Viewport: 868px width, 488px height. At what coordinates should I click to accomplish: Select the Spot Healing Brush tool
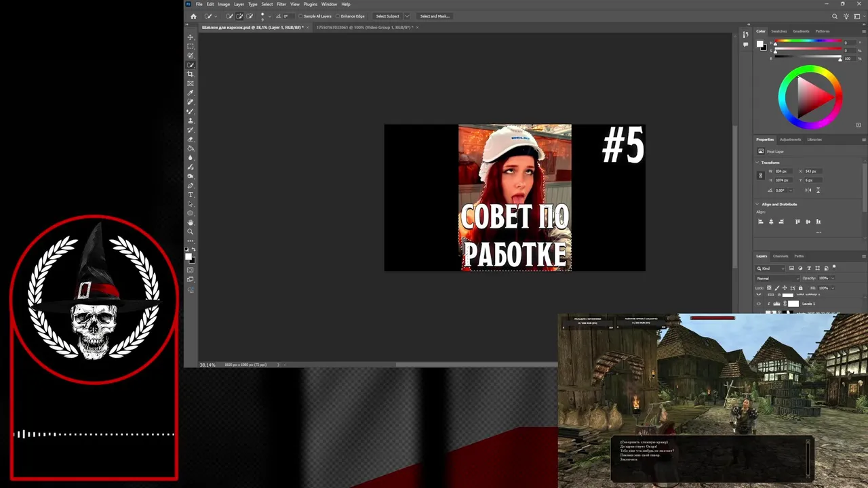[191, 102]
